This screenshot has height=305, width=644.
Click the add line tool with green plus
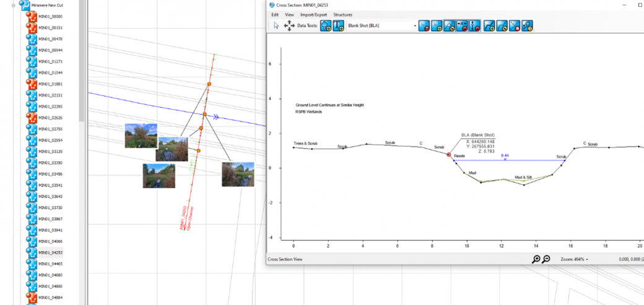[490, 25]
